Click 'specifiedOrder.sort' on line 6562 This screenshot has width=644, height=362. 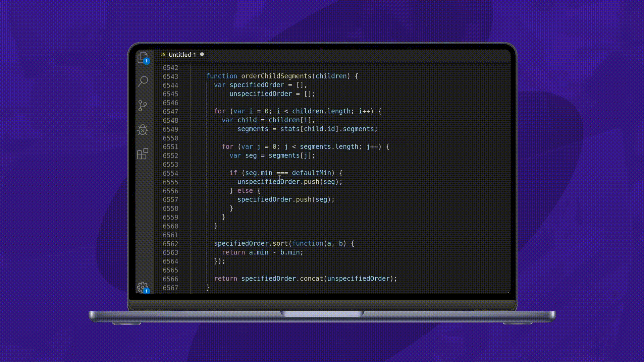[x=251, y=243]
